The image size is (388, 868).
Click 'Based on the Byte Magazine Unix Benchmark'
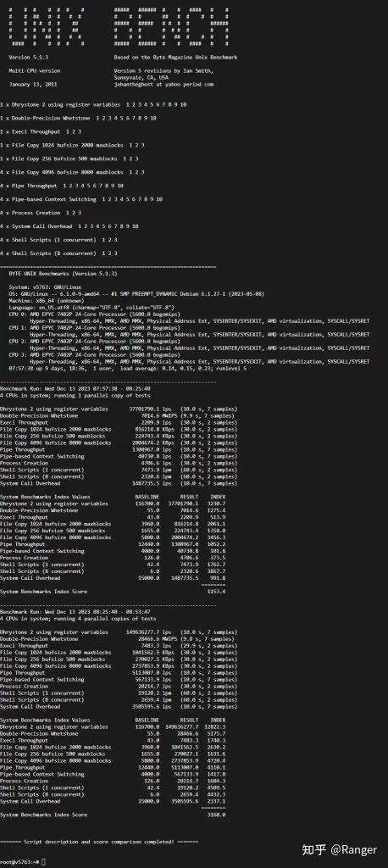click(x=175, y=58)
